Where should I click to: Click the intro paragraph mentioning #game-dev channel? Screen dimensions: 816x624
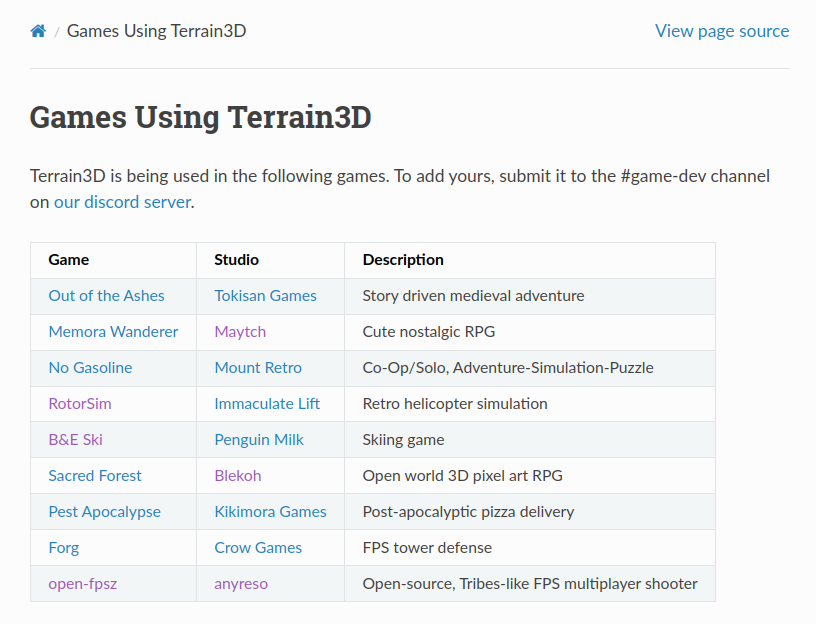[x=400, y=189]
